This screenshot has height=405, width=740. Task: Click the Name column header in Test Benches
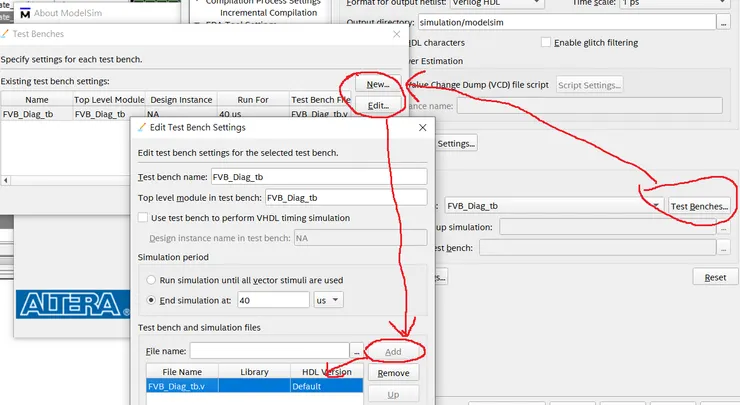(37, 100)
